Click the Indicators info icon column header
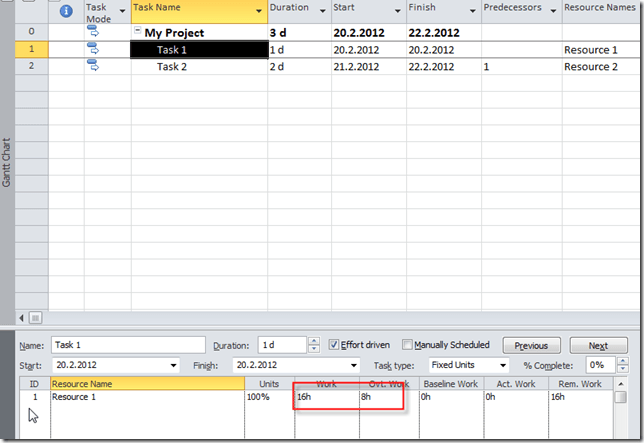 66,12
